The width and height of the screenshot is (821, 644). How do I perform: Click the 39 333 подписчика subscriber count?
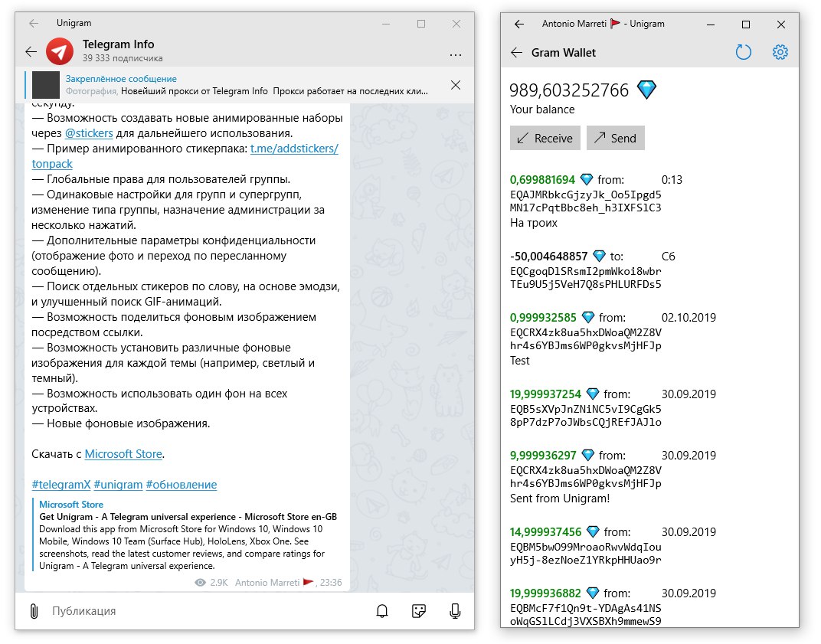(123, 58)
